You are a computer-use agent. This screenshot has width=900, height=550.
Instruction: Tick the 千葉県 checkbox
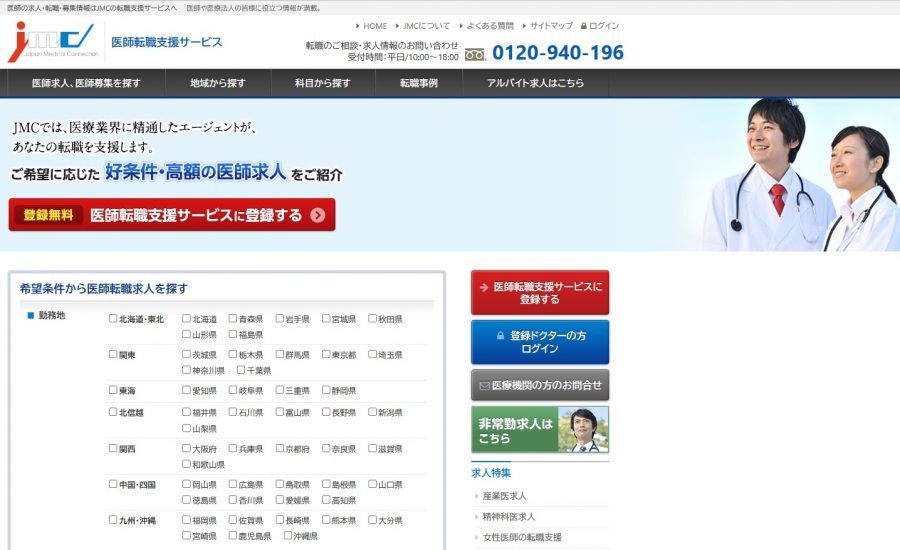[241, 370]
